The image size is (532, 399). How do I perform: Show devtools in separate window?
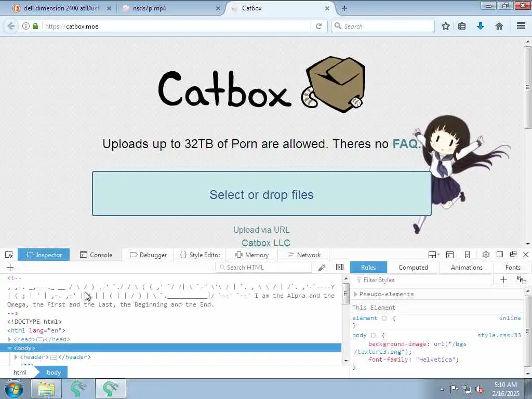point(513,254)
